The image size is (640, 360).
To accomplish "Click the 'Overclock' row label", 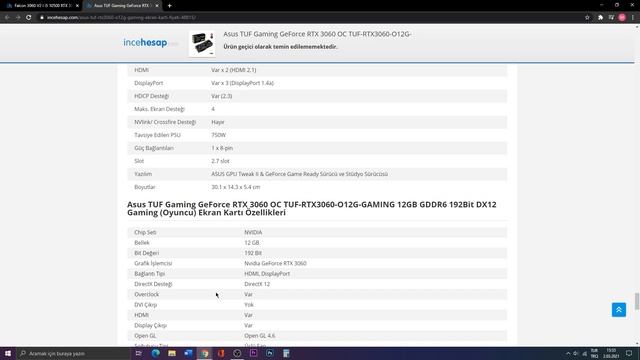I will click(x=147, y=294).
